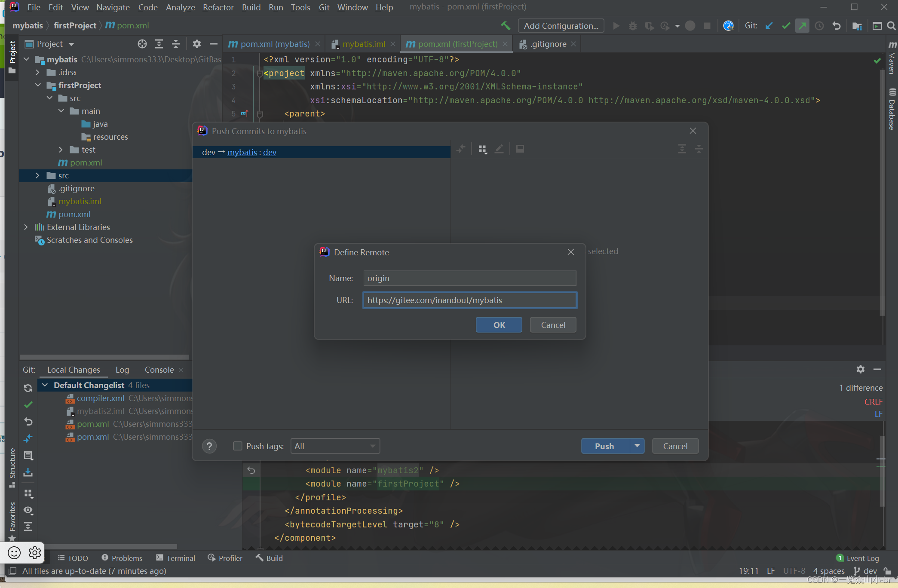898x588 pixels.
Task: Open the Push button dropdown arrow
Action: click(x=637, y=446)
